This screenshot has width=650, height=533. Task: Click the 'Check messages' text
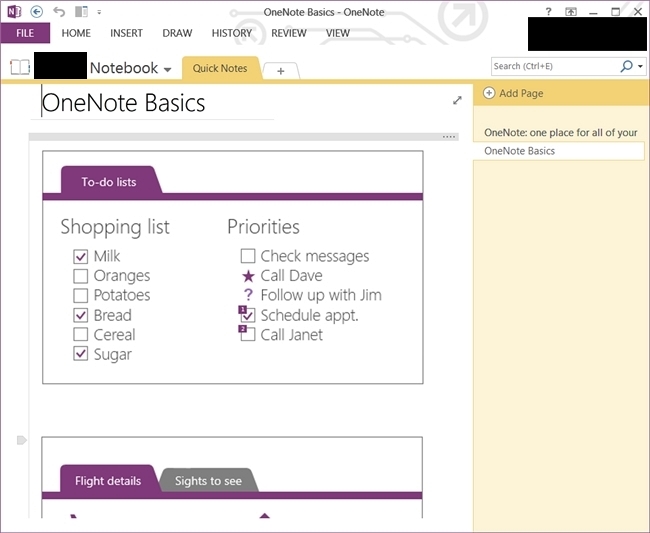(x=315, y=257)
